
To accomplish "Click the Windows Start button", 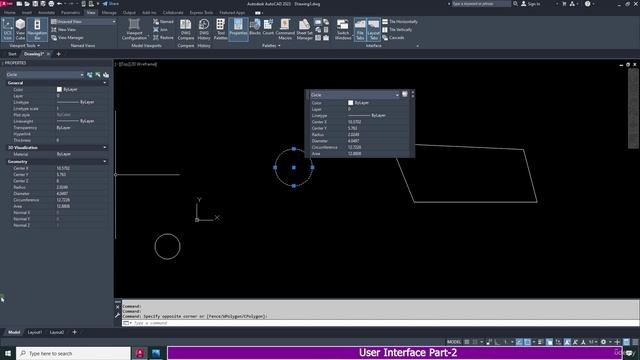I will 8,353.
